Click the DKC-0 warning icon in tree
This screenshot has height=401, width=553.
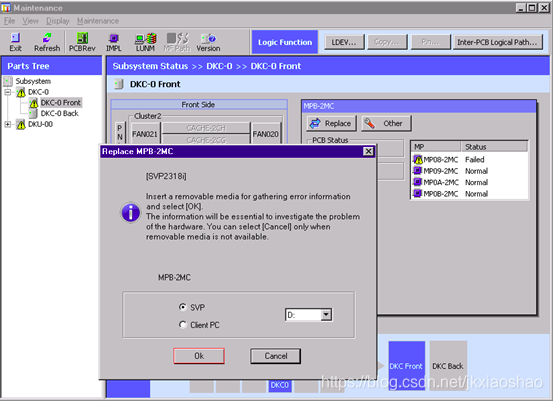[x=21, y=92]
